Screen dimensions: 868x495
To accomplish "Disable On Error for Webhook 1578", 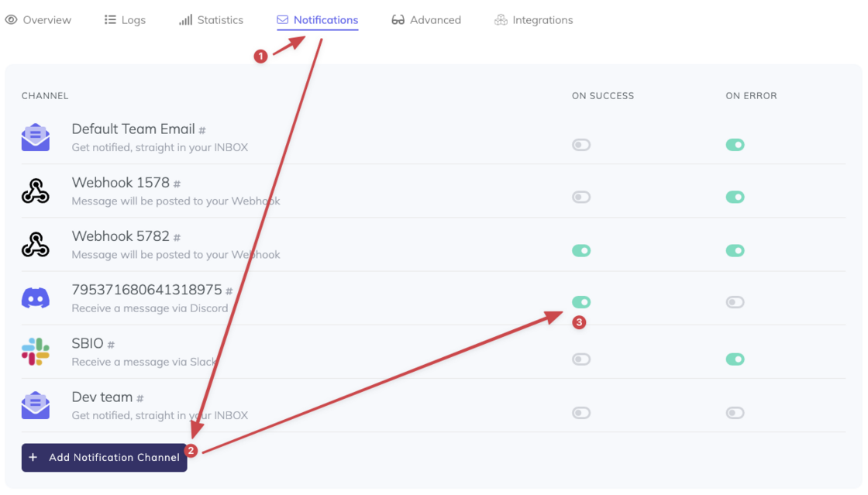I will pos(735,197).
